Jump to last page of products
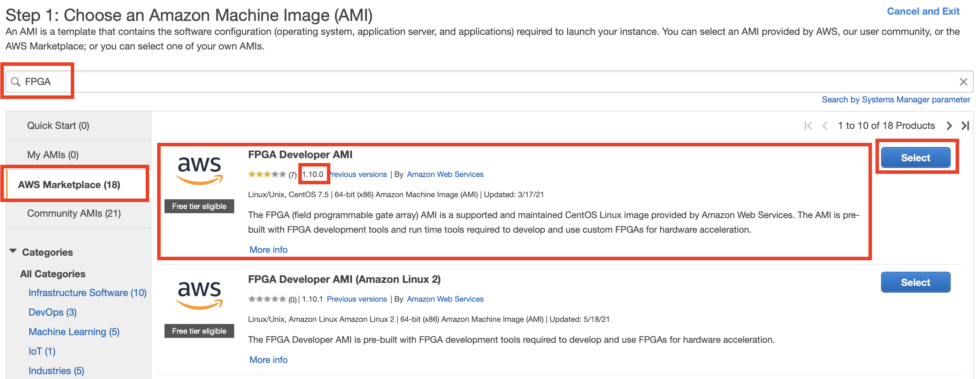The image size is (980, 379). (x=965, y=126)
